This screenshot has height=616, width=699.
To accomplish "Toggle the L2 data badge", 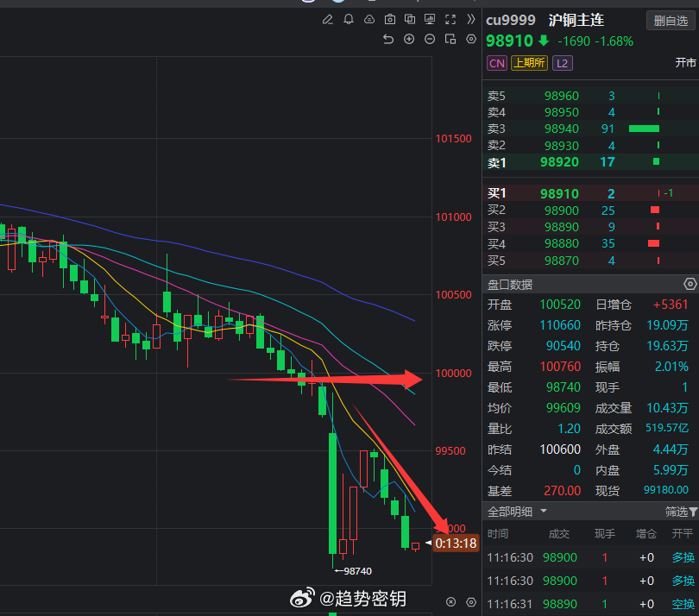I will tap(562, 62).
